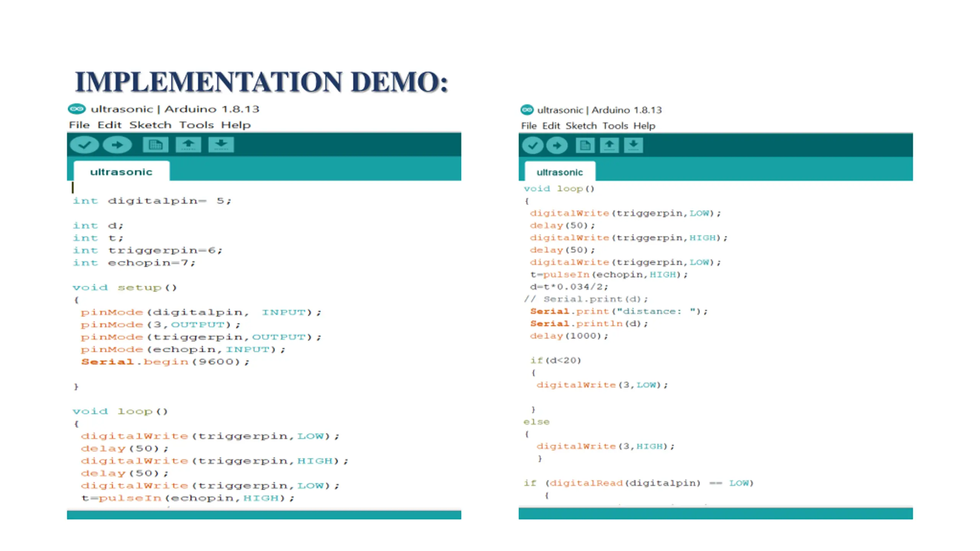The image size is (980, 551).
Task: Open Edit menu in right Arduino window
Action: [551, 126]
